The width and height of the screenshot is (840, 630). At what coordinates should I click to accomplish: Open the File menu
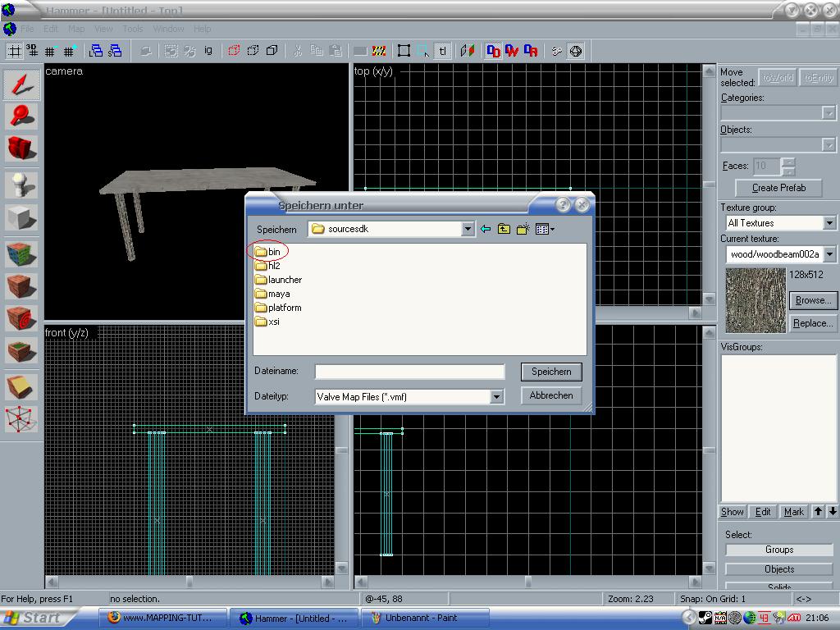coord(27,29)
